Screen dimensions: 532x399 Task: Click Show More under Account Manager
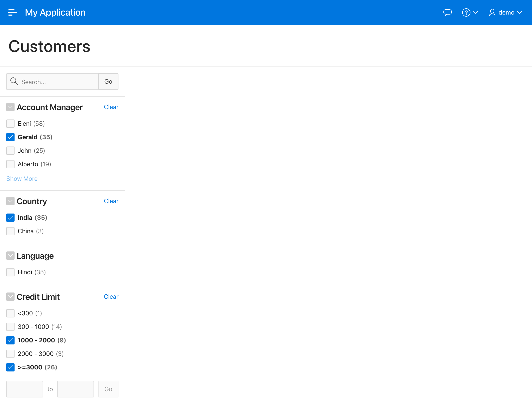(22, 179)
